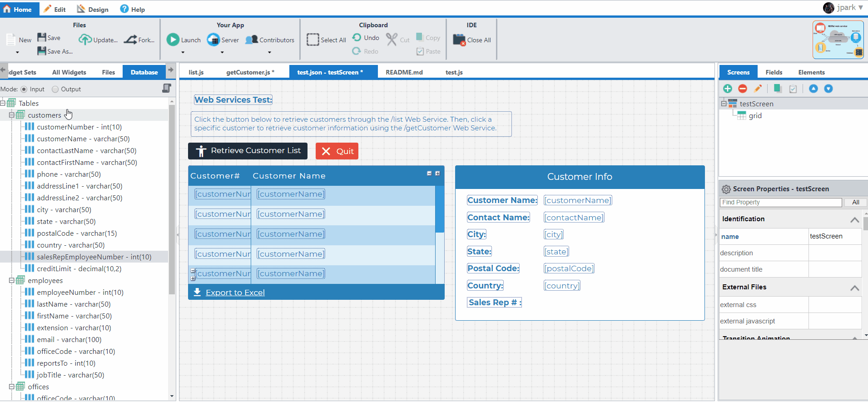The image size is (868, 402).
Task: Click the paste clipboard icon in Screens toolbar
Action: [x=793, y=89]
